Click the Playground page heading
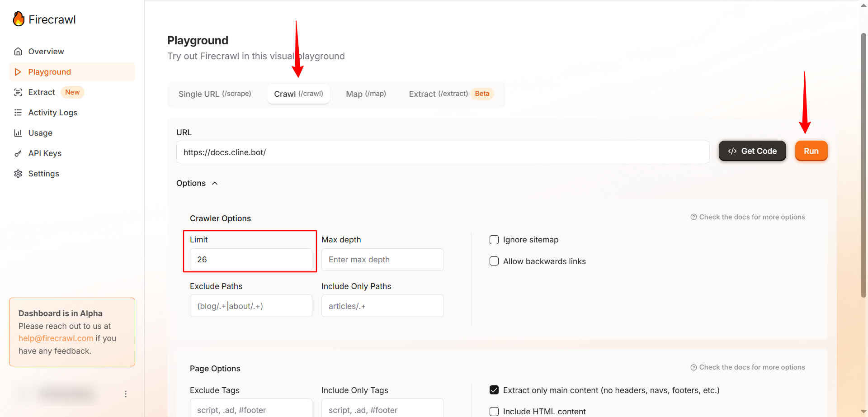Image resolution: width=868 pixels, height=417 pixels. (198, 41)
